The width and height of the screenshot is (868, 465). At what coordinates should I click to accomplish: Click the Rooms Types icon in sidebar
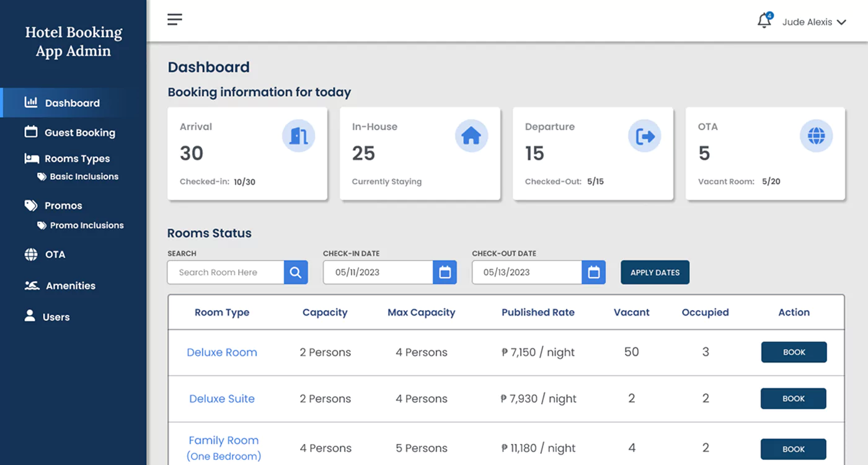click(x=30, y=159)
